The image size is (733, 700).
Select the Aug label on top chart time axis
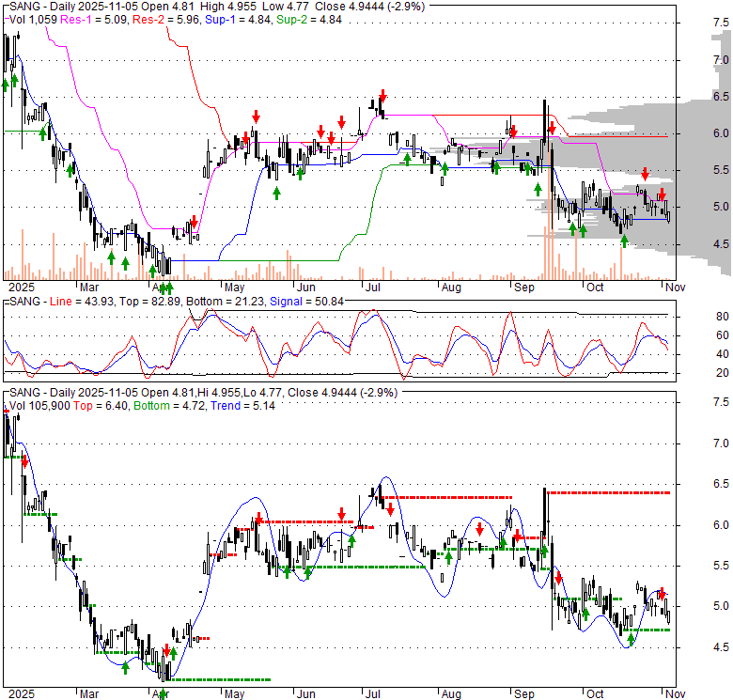[x=451, y=287]
